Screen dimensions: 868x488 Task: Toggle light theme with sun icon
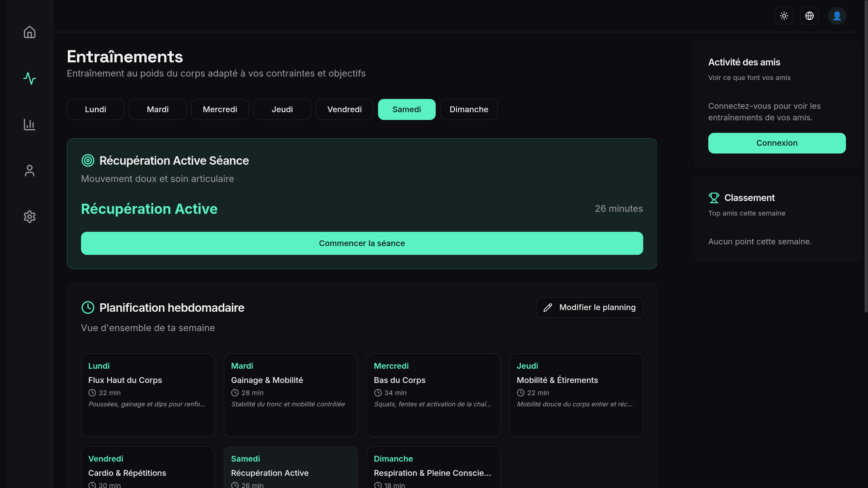[x=784, y=16]
